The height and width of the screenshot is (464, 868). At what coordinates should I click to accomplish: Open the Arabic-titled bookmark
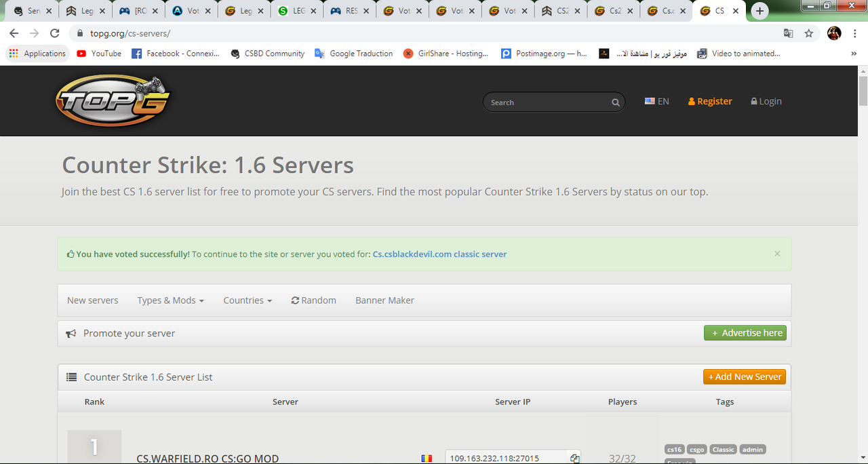tap(643, 54)
